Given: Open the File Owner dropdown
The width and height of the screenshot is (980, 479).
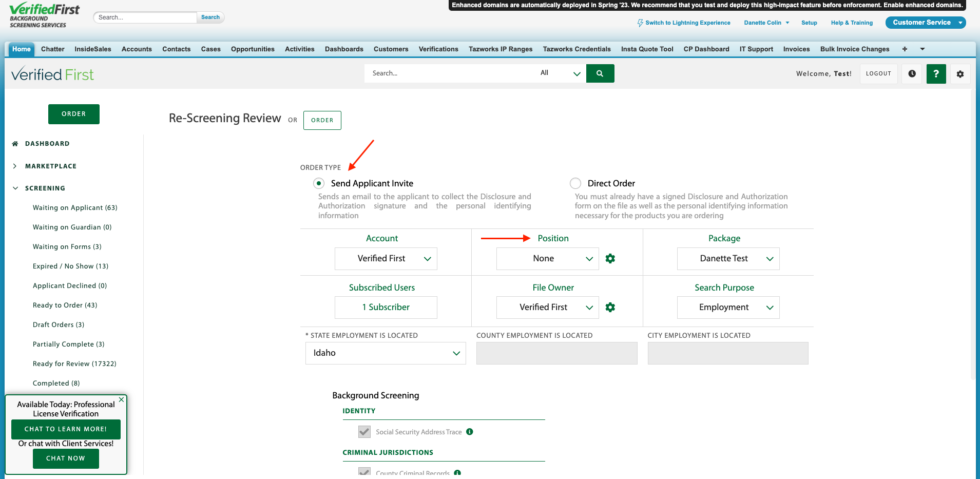Looking at the screenshot, I should 548,308.
